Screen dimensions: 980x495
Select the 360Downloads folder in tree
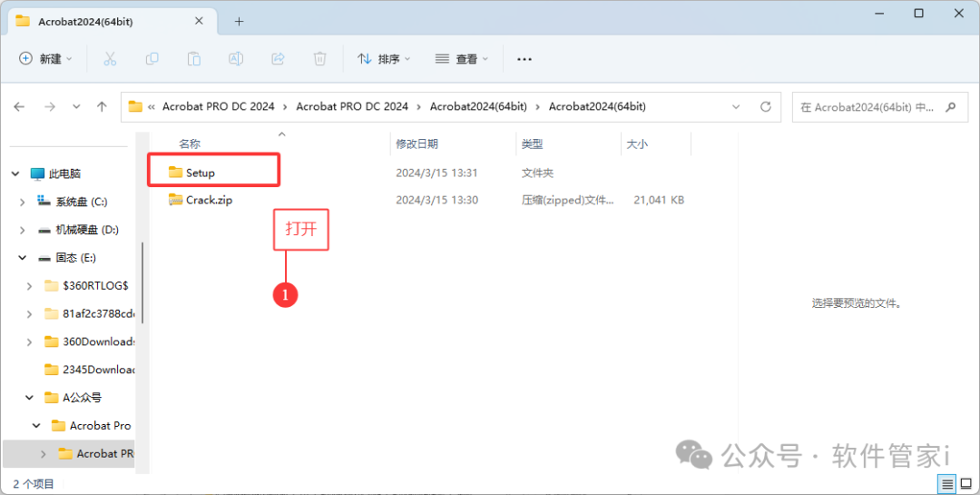pyautogui.click(x=98, y=342)
